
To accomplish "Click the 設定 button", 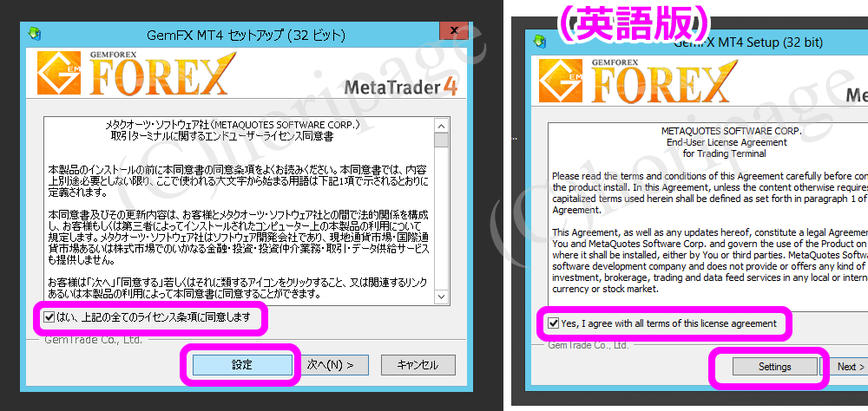I will pos(242,365).
